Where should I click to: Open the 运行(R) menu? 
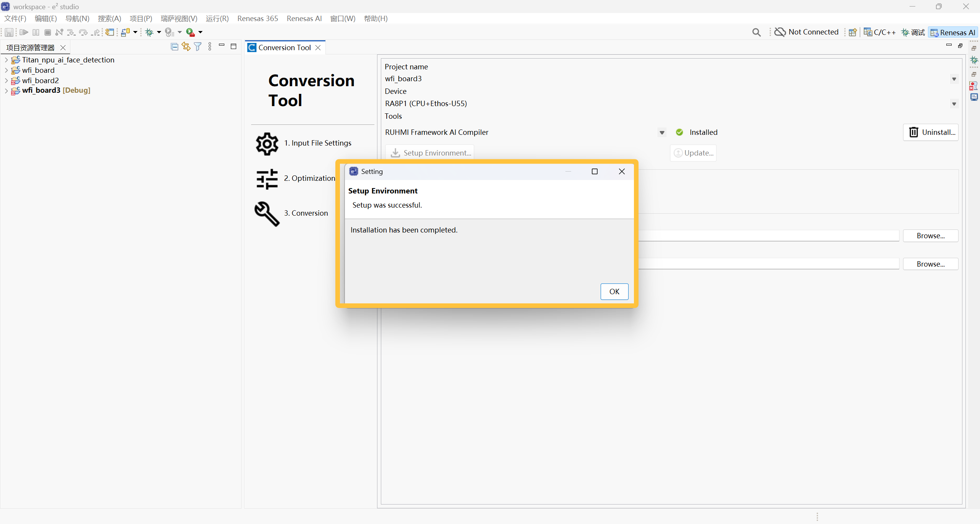tap(217, 18)
